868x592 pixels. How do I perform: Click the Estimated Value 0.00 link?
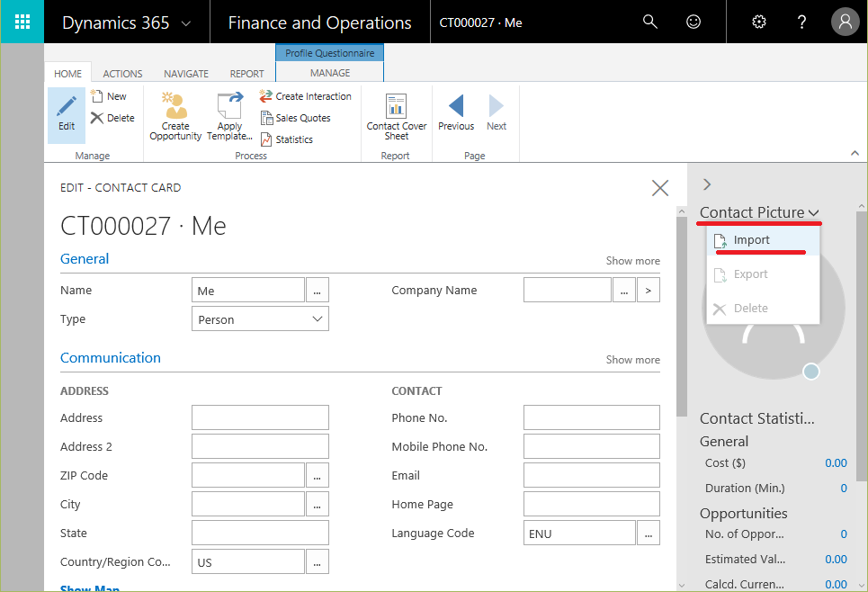pos(836,560)
